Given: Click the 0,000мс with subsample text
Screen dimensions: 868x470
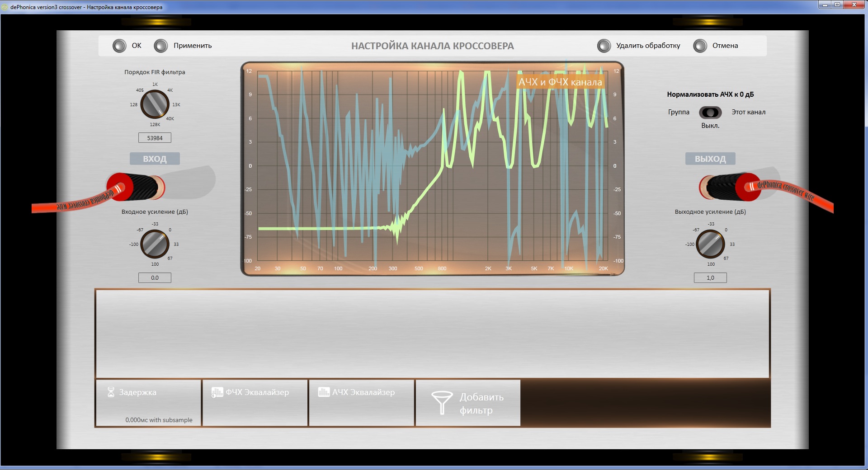Looking at the screenshot, I should (x=159, y=420).
